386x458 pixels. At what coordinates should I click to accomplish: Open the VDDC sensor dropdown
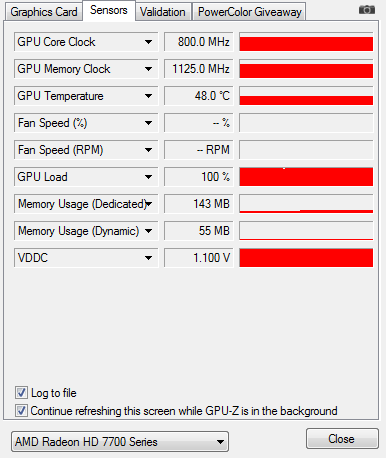[148, 258]
